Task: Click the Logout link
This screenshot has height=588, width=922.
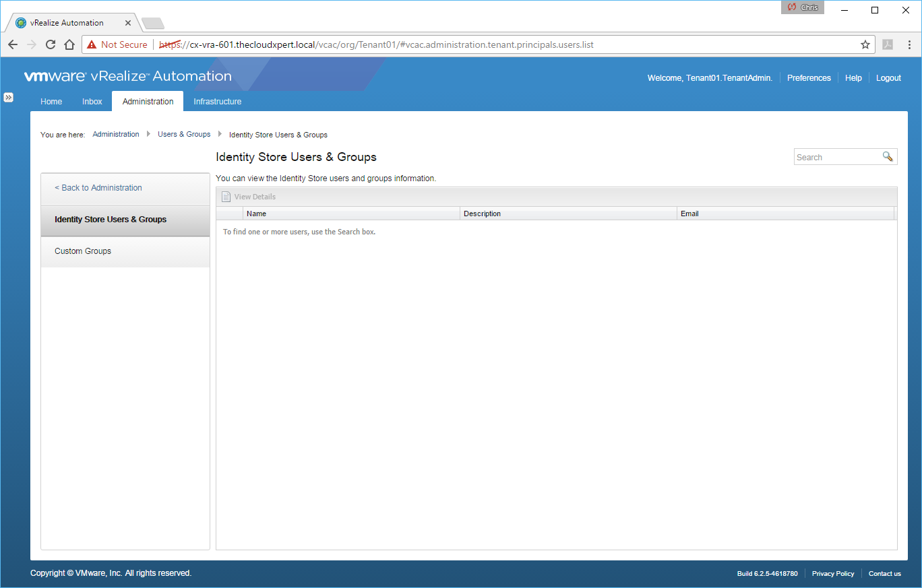Action: [x=888, y=78]
